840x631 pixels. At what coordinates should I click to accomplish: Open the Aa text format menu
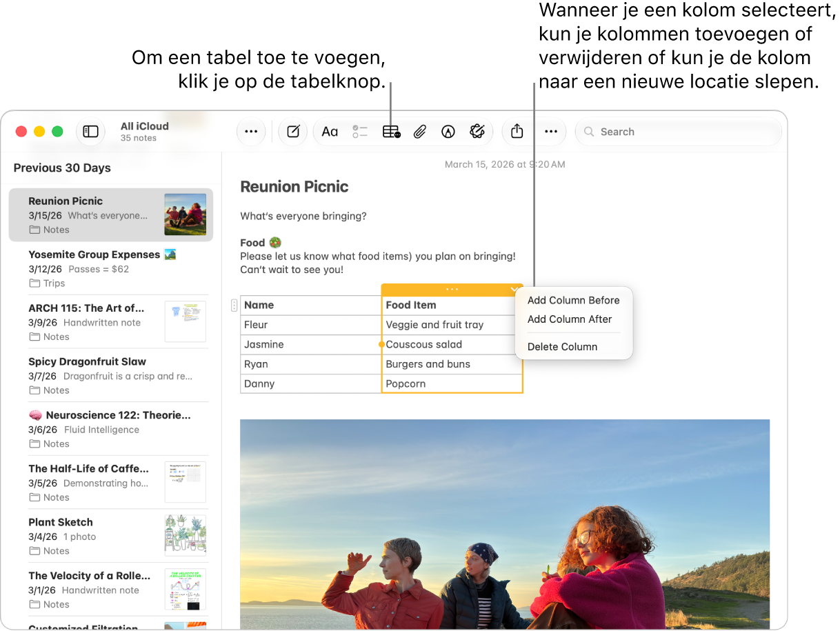330,132
